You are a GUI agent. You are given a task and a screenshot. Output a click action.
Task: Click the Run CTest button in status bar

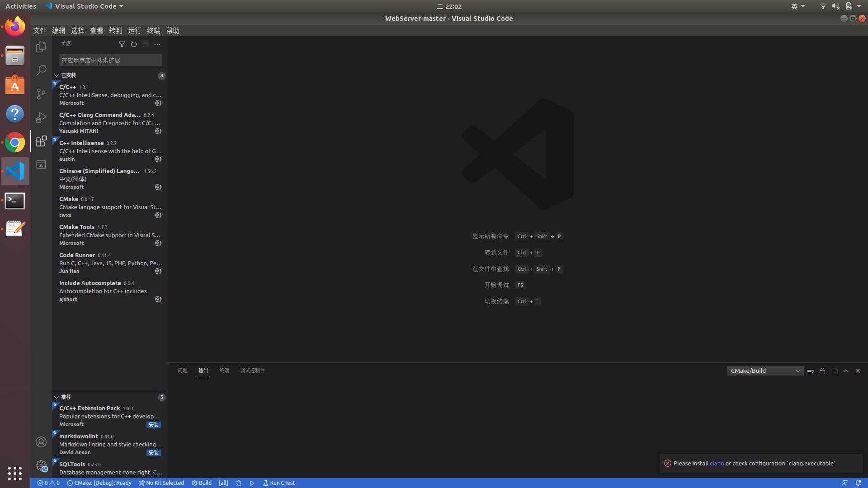[278, 483]
